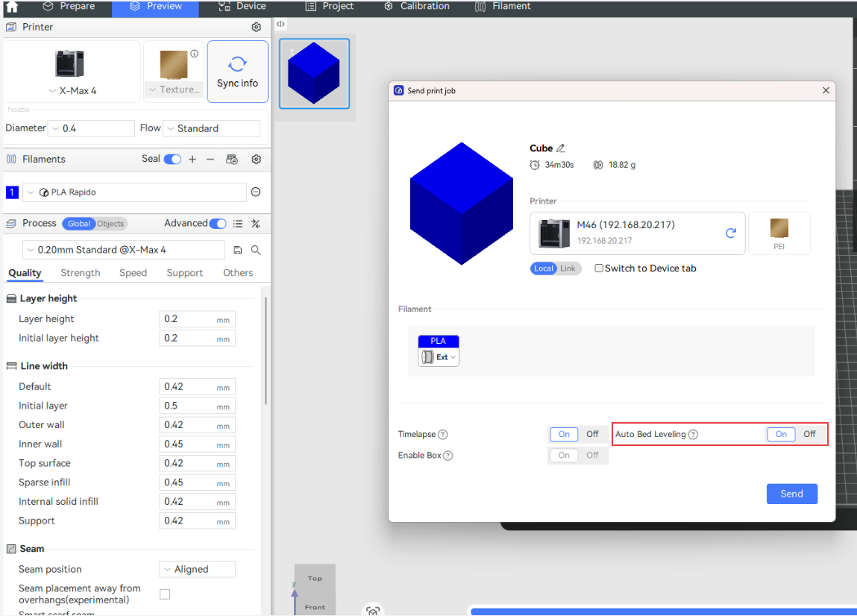
Task: Check the Switch to Device tab checkbox
Action: pos(599,268)
